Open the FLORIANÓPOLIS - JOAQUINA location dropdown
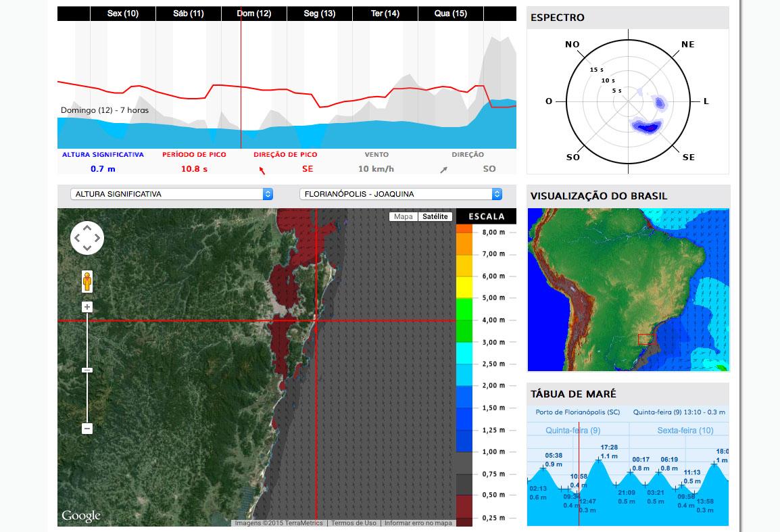The width and height of the screenshot is (780, 532). pyautogui.click(x=400, y=194)
